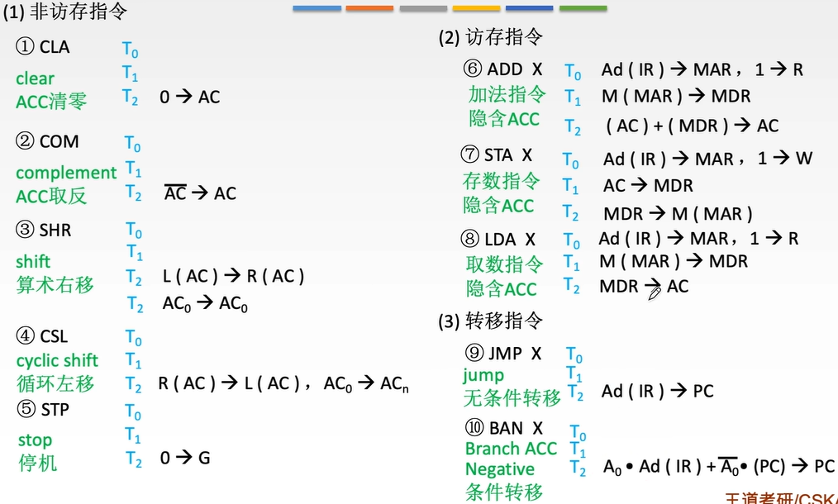
Task: Pick the yellow color bar at top
Action: coord(476,8)
